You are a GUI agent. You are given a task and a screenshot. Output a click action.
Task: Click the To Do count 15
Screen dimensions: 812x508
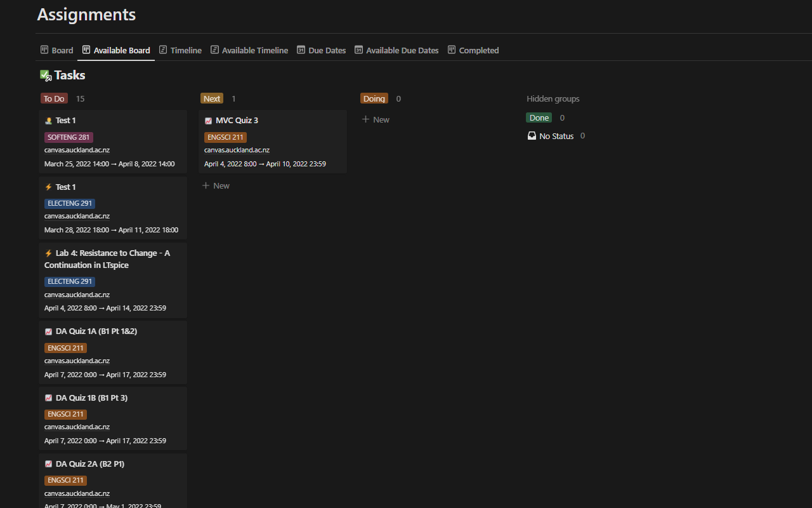pyautogui.click(x=80, y=98)
